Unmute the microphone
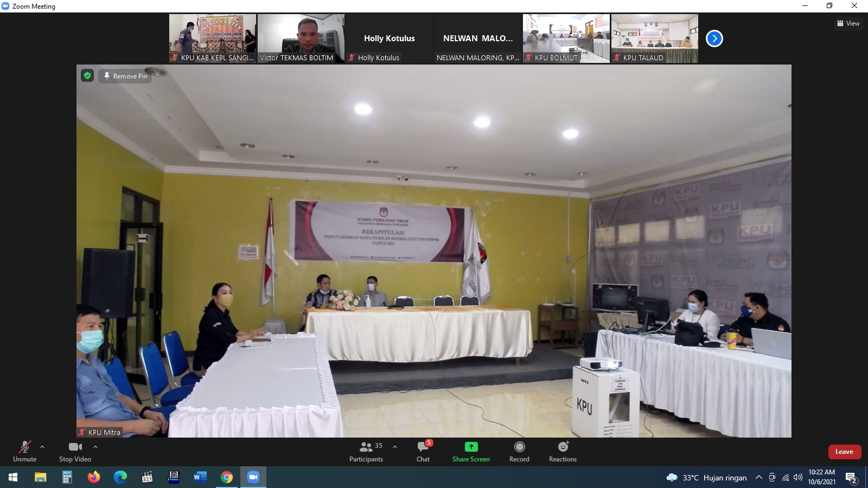 25,451
